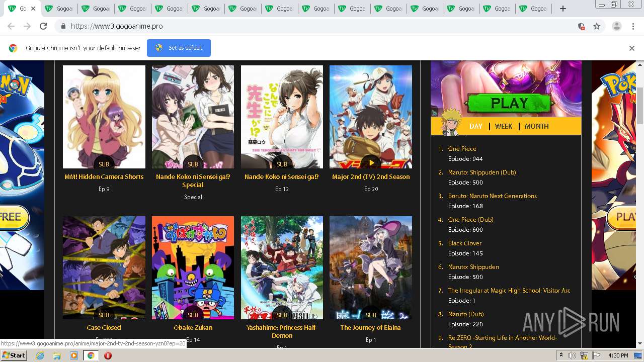Click the Obake Zukan title link
This screenshot has width=644, height=362.
(x=193, y=328)
